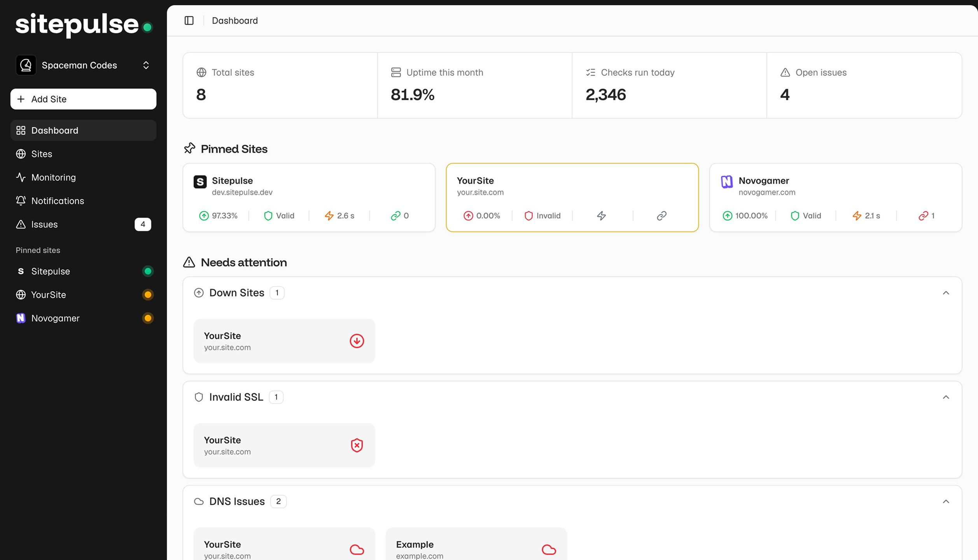Open Dashboard in the sidebar
Viewport: 978px width, 560px height.
click(83, 130)
